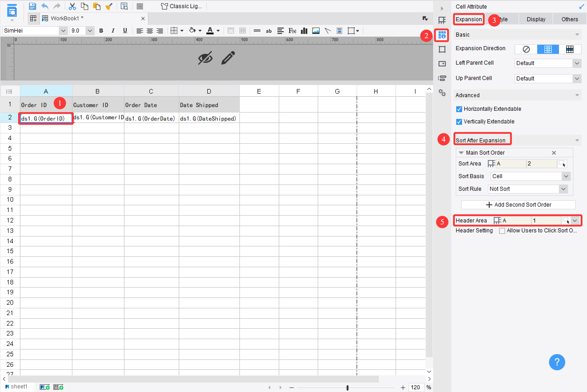Uncheck Horizontally Extendable checkbox
587x392 pixels.
(x=459, y=109)
